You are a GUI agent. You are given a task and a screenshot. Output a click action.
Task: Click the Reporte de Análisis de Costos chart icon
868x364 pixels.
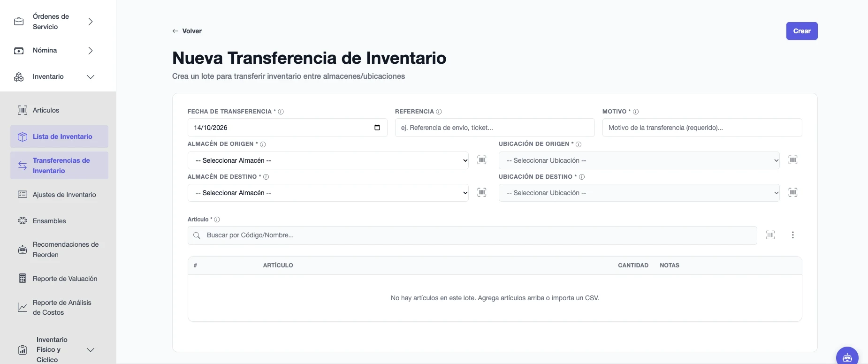click(x=23, y=307)
